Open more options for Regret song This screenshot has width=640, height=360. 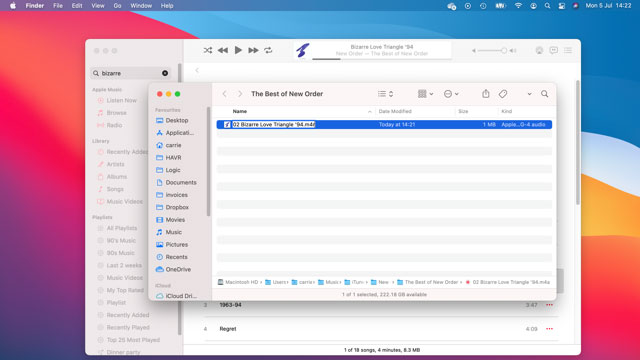pyautogui.click(x=549, y=329)
